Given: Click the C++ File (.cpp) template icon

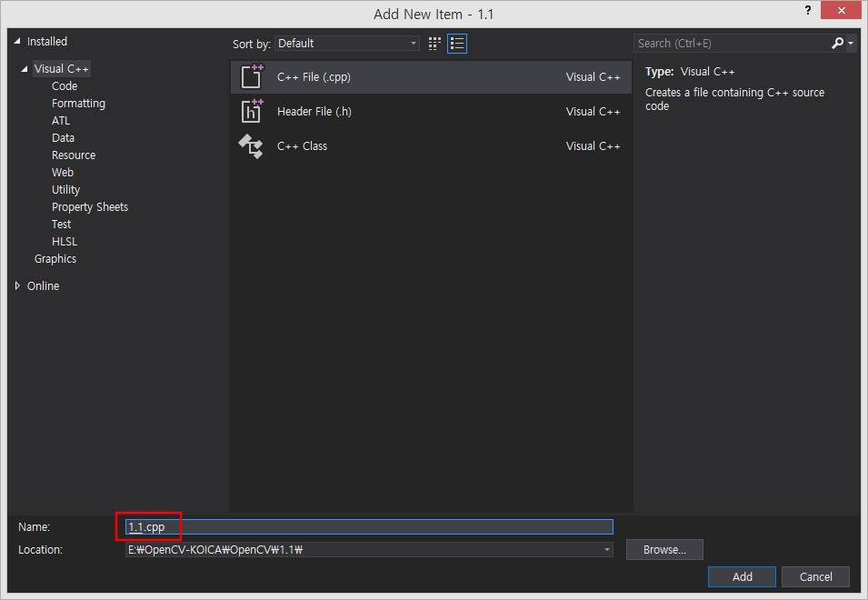Looking at the screenshot, I should pyautogui.click(x=251, y=77).
